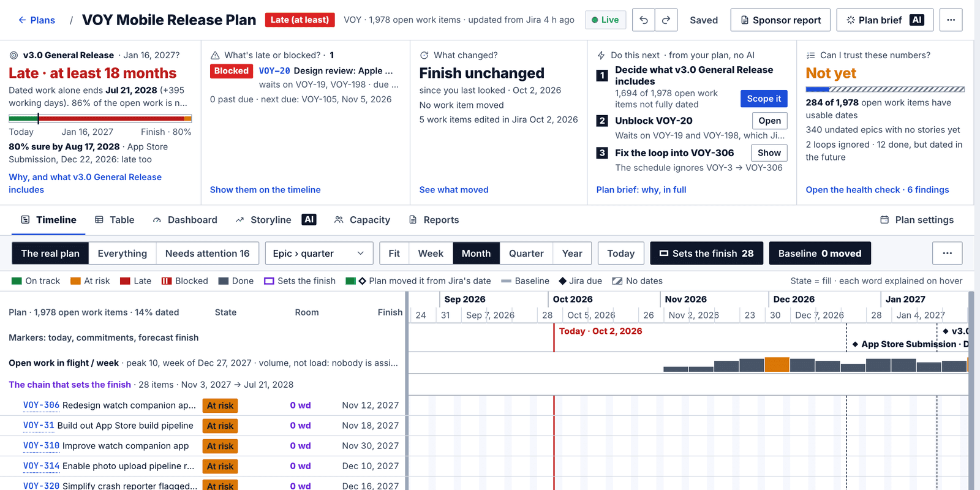Click the redo arrow icon
Viewport: 980px width, 490px height.
point(666,20)
